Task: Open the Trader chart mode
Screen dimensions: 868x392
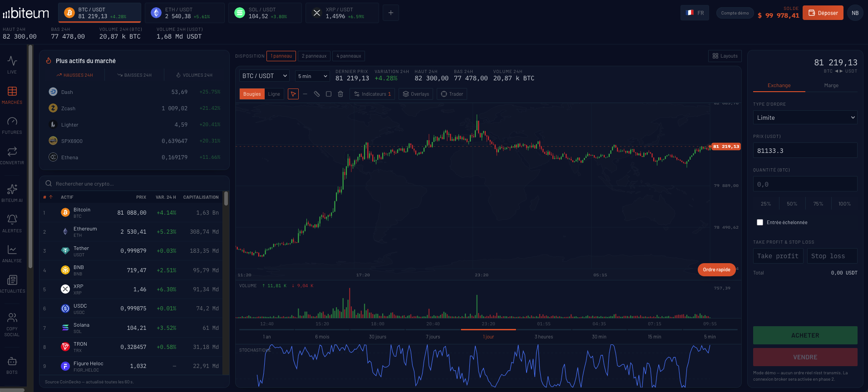Action: (452, 94)
